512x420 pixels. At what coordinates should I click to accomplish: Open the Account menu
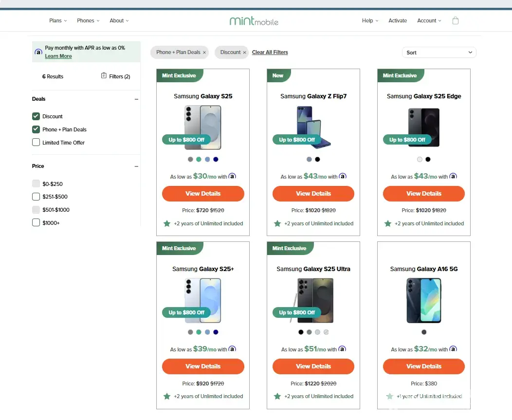coord(429,20)
